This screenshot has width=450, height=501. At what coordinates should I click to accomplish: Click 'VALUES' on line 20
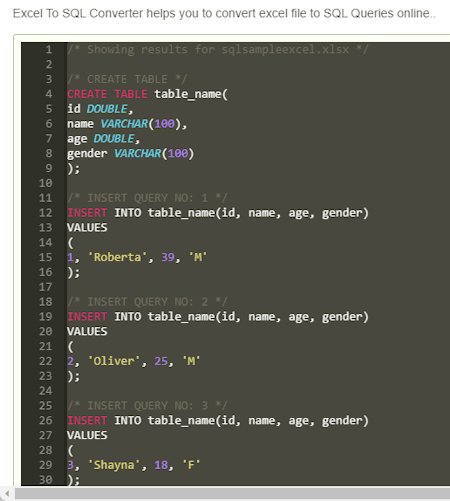click(87, 331)
